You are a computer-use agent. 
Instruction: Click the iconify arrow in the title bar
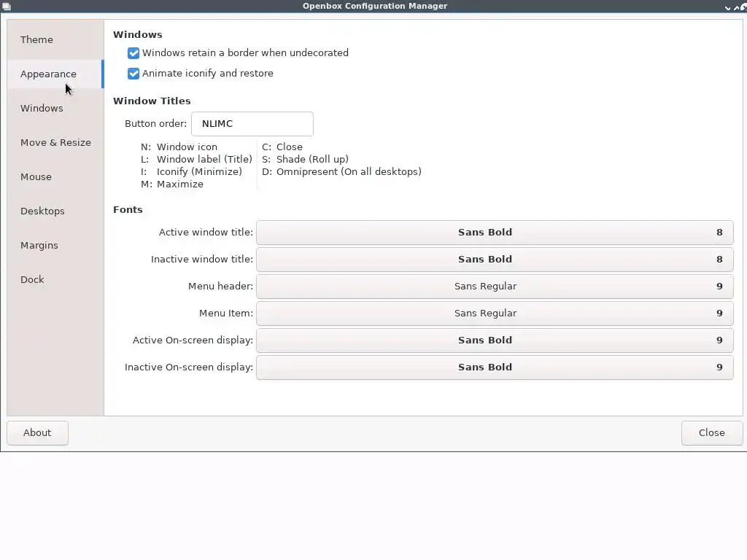[x=727, y=7]
